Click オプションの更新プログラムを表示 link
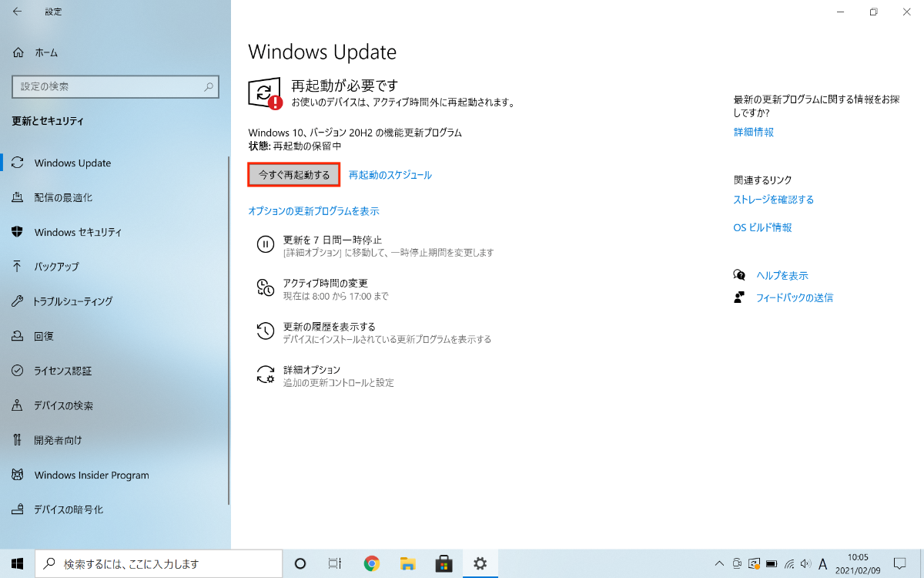The width and height of the screenshot is (924, 578). click(x=313, y=210)
